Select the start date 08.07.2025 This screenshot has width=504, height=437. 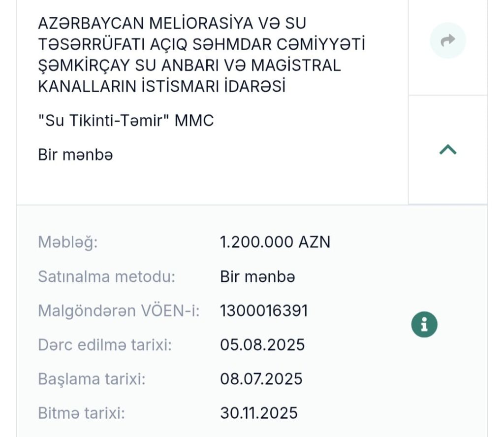click(x=261, y=379)
